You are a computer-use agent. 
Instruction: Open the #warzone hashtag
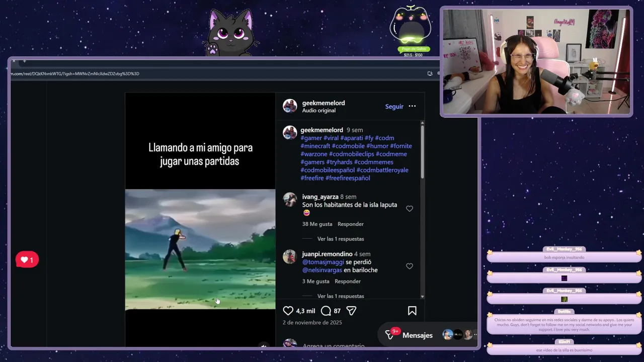tap(314, 154)
